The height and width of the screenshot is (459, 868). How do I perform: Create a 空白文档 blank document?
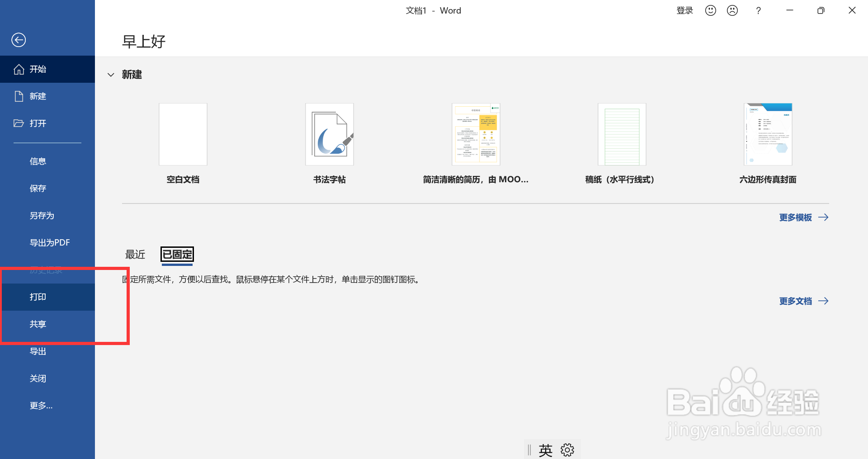tap(183, 134)
